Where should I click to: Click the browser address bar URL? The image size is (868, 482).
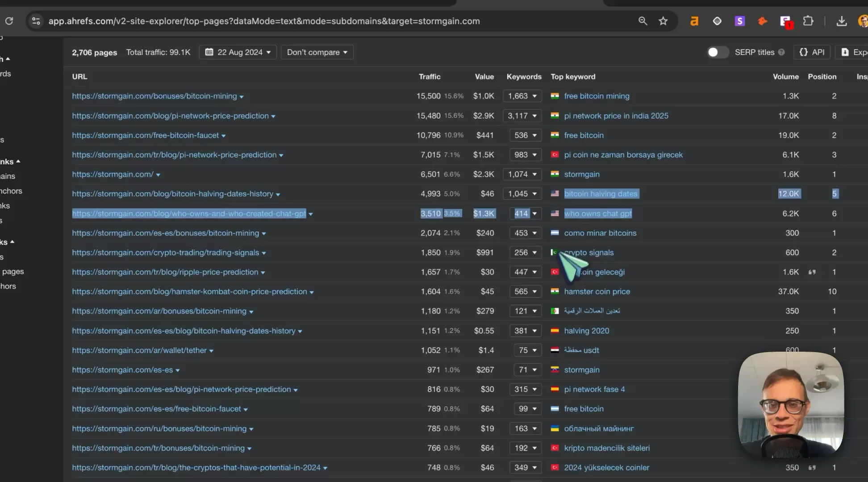[264, 21]
